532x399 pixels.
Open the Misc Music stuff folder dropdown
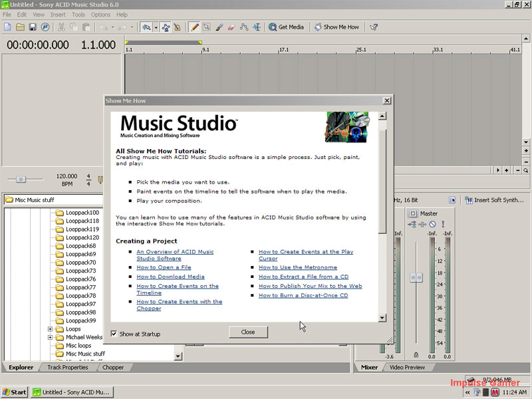(x=54, y=200)
